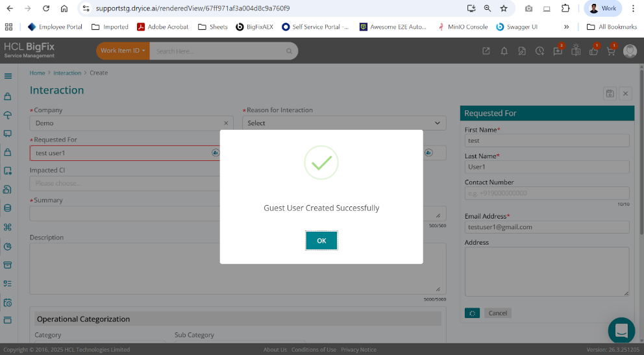644x355 pixels.
Task: Open the MinIO Console bookmark
Action: click(x=462, y=27)
